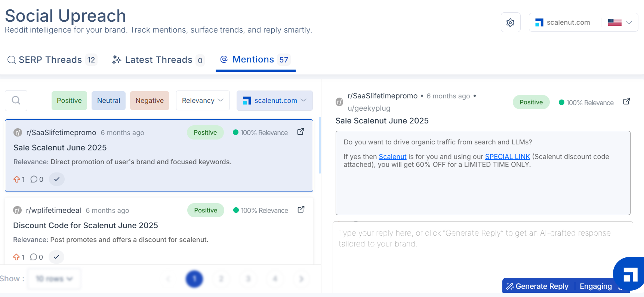Click the US flag country icon

614,22
